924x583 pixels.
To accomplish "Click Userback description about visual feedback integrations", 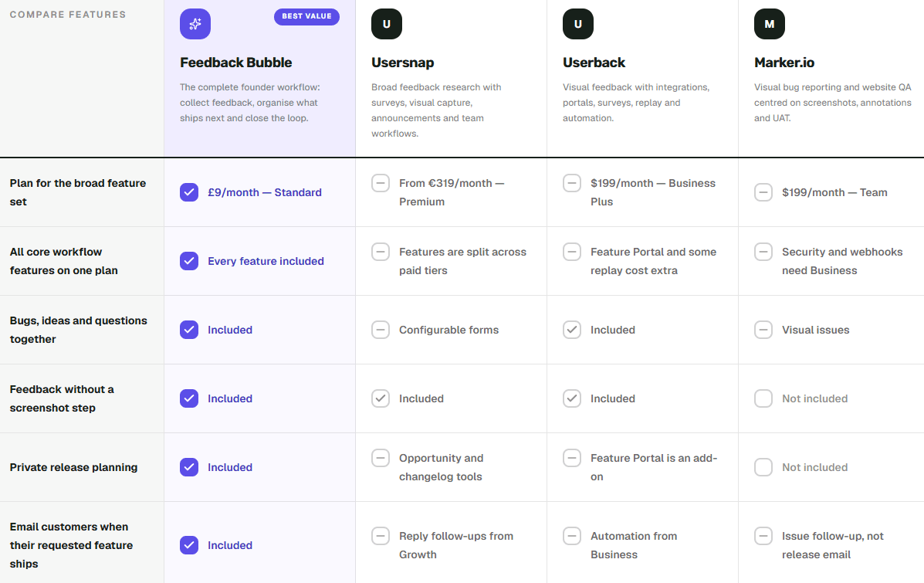I will click(x=636, y=103).
